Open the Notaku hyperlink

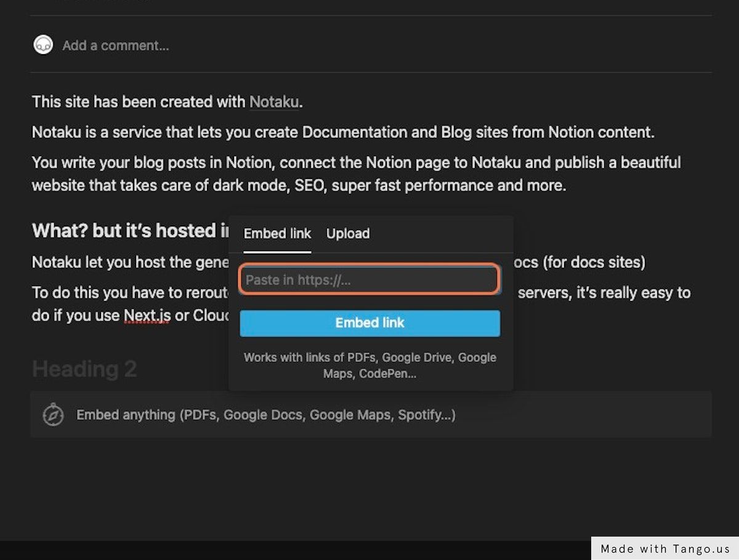tap(274, 102)
